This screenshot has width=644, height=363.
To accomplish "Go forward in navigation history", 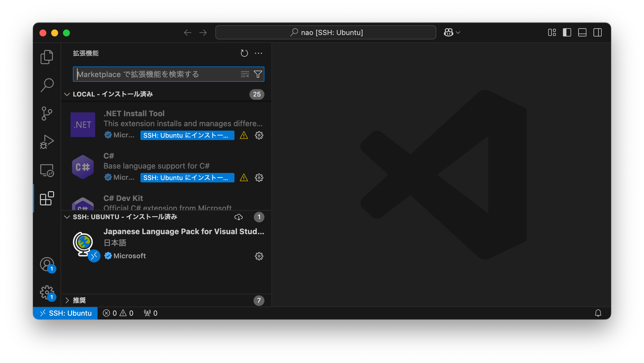I will [203, 33].
